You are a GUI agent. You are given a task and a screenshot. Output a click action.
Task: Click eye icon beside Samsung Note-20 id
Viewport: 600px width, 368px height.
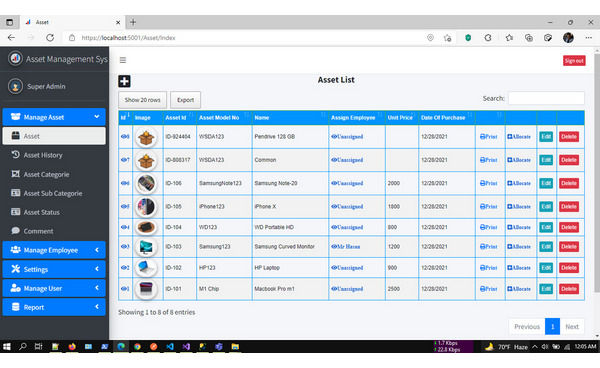[x=124, y=183]
